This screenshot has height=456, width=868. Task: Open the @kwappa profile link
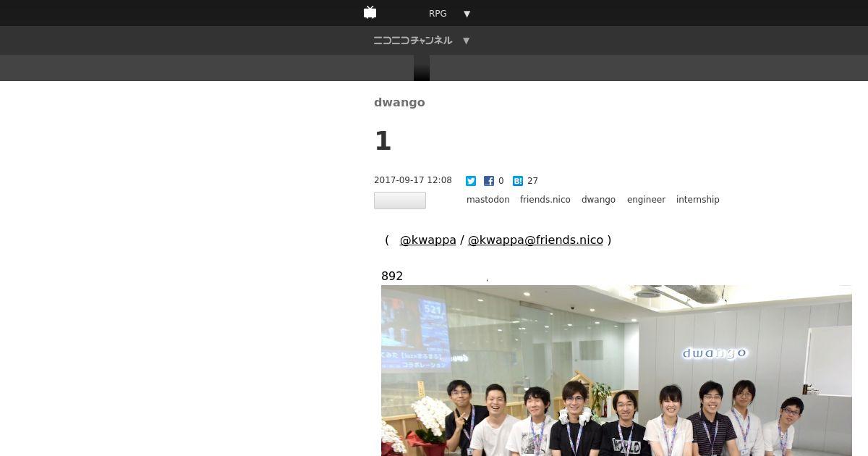(428, 240)
